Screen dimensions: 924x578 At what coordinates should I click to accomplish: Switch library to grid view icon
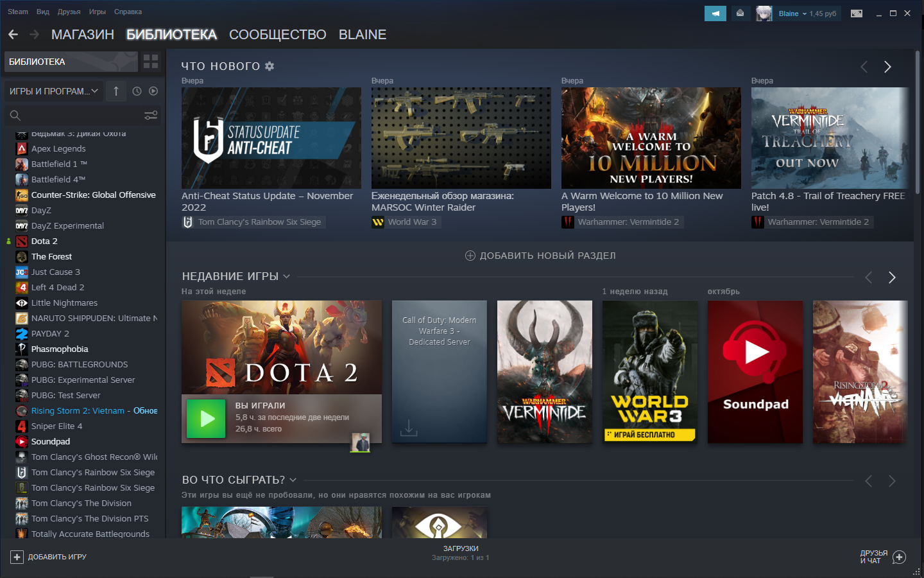tap(151, 62)
